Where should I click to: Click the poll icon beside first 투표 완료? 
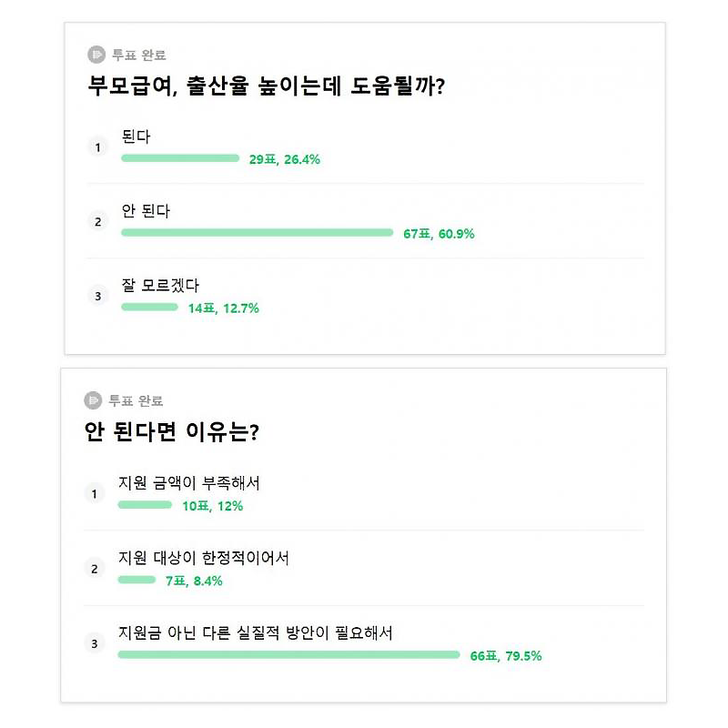tap(96, 55)
